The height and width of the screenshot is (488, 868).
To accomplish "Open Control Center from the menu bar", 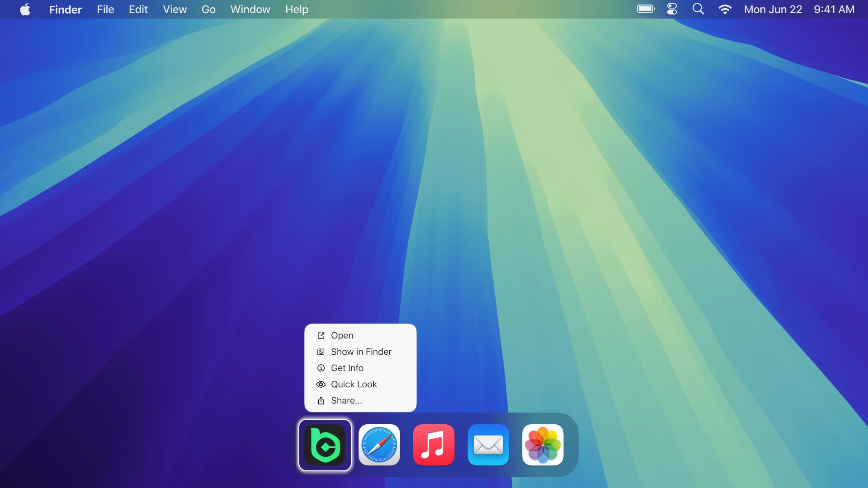I will [671, 9].
